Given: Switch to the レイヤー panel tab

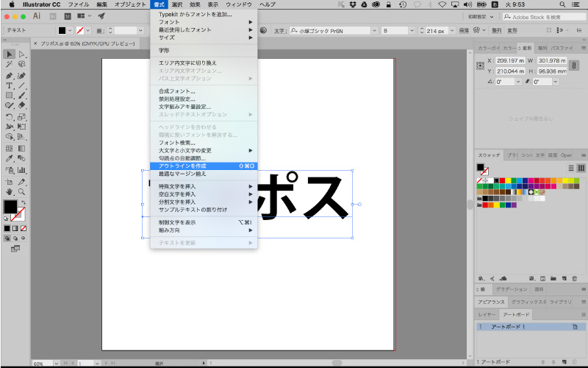Looking at the screenshot, I should click(x=487, y=314).
